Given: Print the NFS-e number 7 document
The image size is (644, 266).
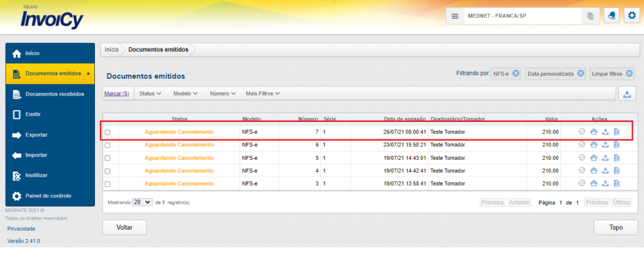Looking at the screenshot, I should [x=594, y=132].
